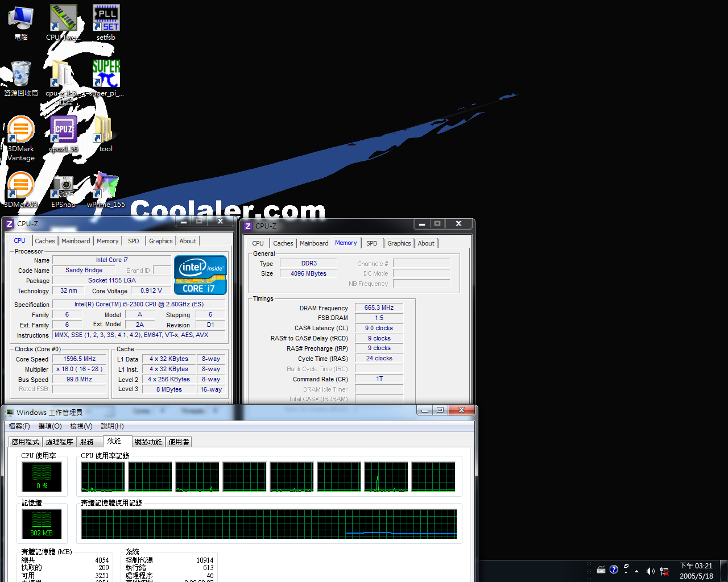Image resolution: width=728 pixels, height=582 pixels.
Task: Click the Code Name value Sandy Bridge
Action: click(x=84, y=271)
